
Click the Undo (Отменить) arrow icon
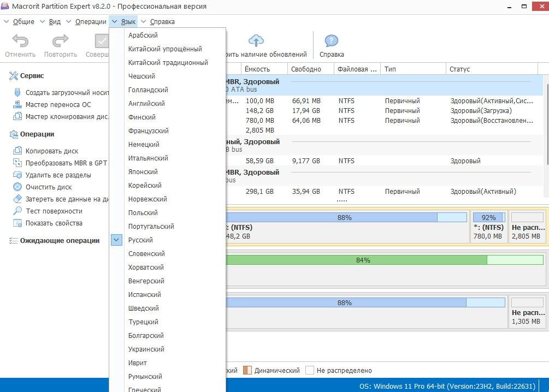tap(20, 40)
